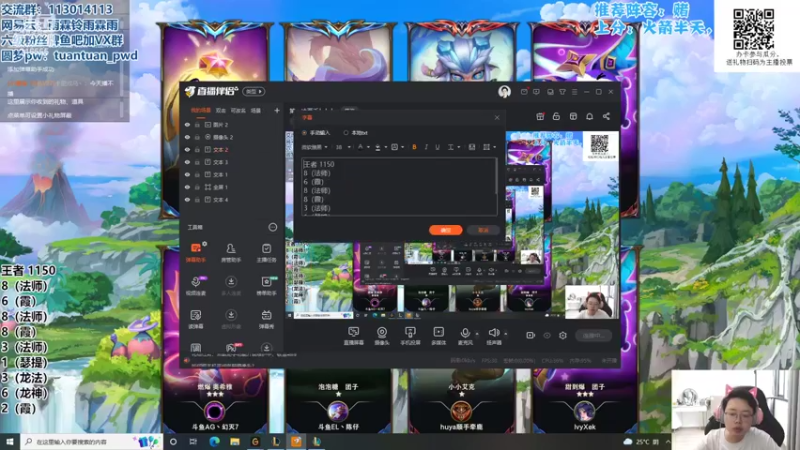800x450 pixels.
Task: Click the 直播中 live status button
Action: 593,335
